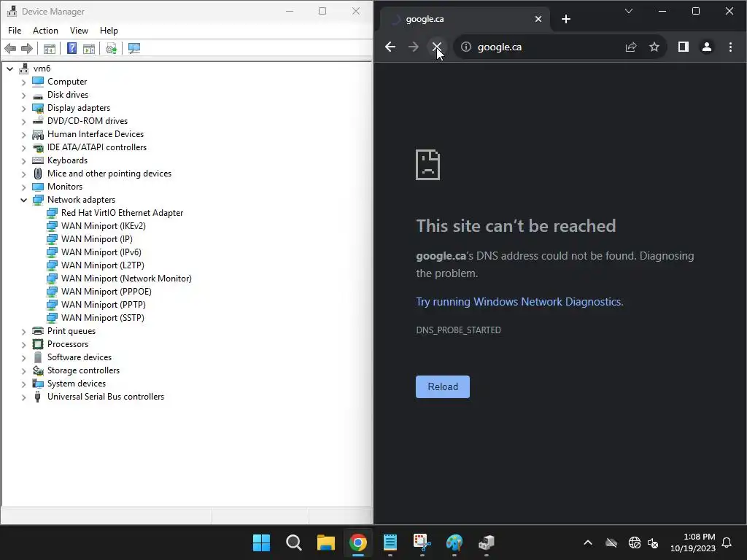Collapse the vm6 root node
Image resolution: width=747 pixels, height=560 pixels.
point(10,69)
